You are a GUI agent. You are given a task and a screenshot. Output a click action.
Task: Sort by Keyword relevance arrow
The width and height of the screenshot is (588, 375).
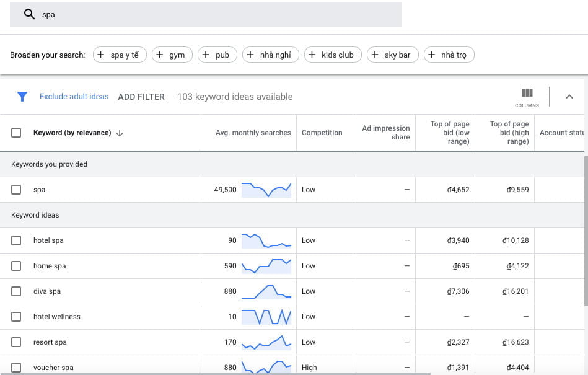(120, 133)
